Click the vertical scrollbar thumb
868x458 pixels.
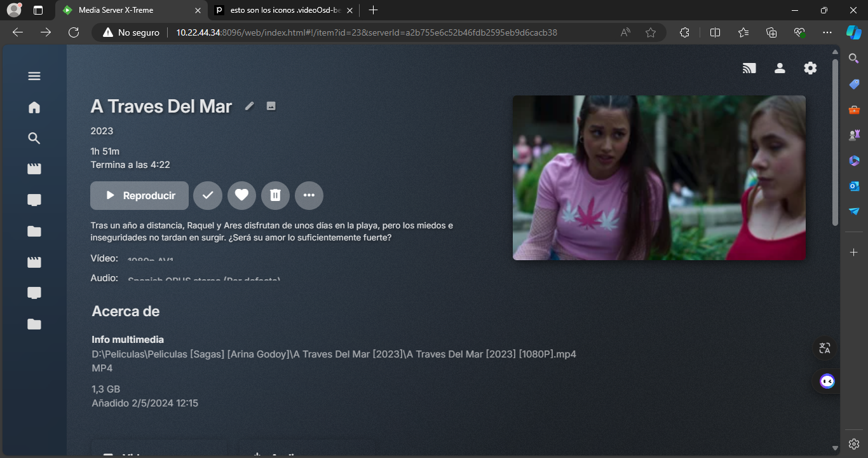[x=835, y=142]
